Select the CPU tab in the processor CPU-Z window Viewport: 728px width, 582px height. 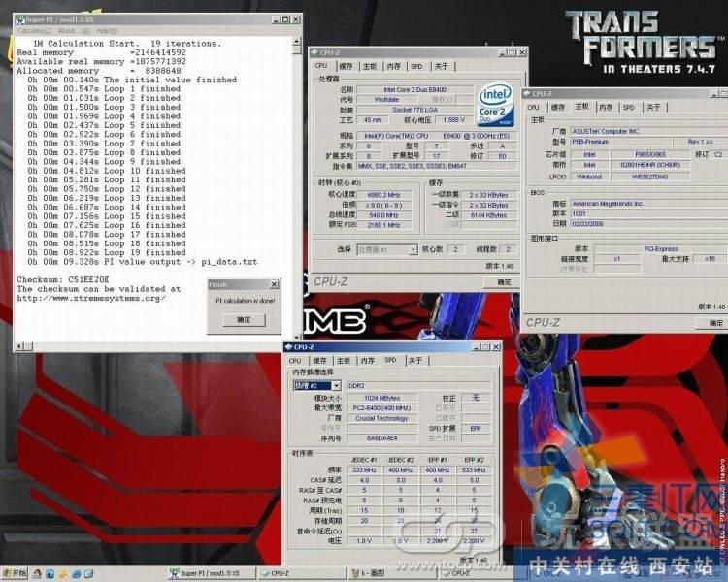(x=321, y=66)
